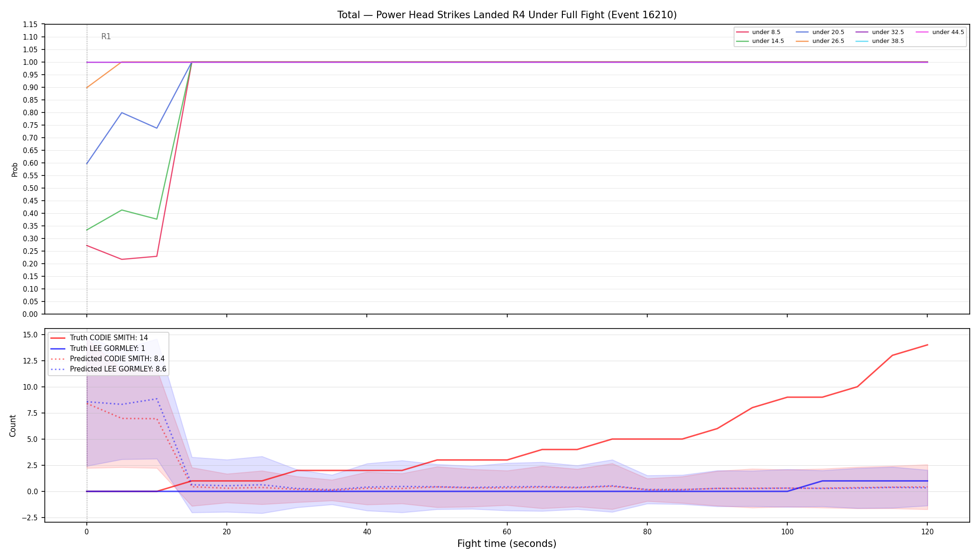Click 'Predicted CODIE SMITH: 8.4' legend entry
The height and width of the screenshot is (560, 980).
click(x=107, y=359)
